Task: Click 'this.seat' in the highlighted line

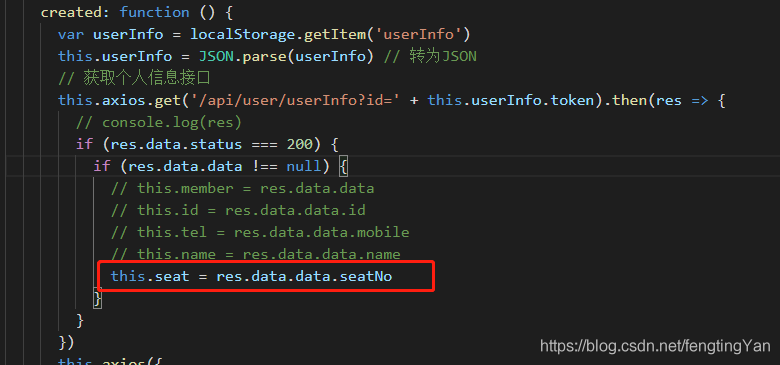Action: tap(150, 276)
